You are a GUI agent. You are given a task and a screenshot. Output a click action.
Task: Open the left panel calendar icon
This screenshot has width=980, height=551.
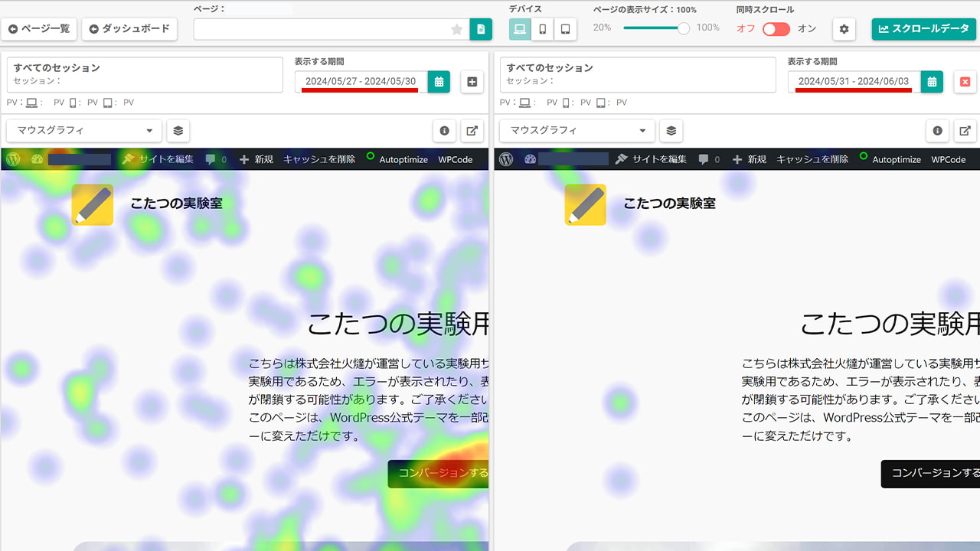(439, 82)
